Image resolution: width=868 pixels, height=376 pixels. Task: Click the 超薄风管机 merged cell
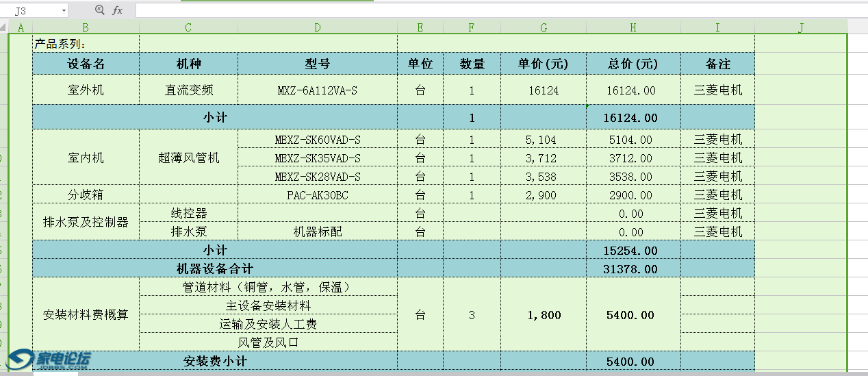pyautogui.click(x=188, y=158)
